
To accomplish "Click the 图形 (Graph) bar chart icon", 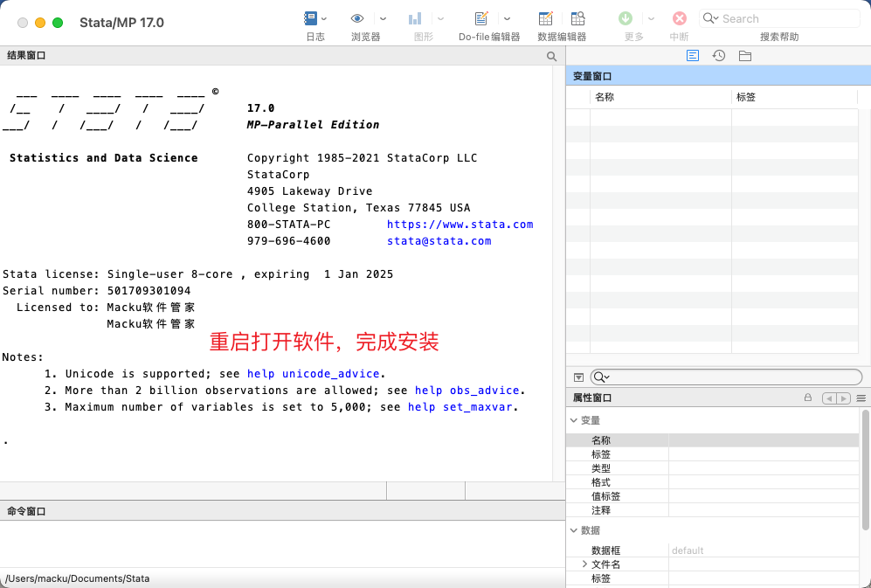I will (414, 18).
